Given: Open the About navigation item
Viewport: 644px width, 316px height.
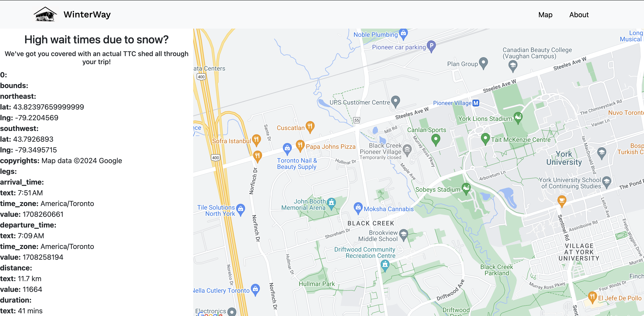Looking at the screenshot, I should [x=579, y=15].
